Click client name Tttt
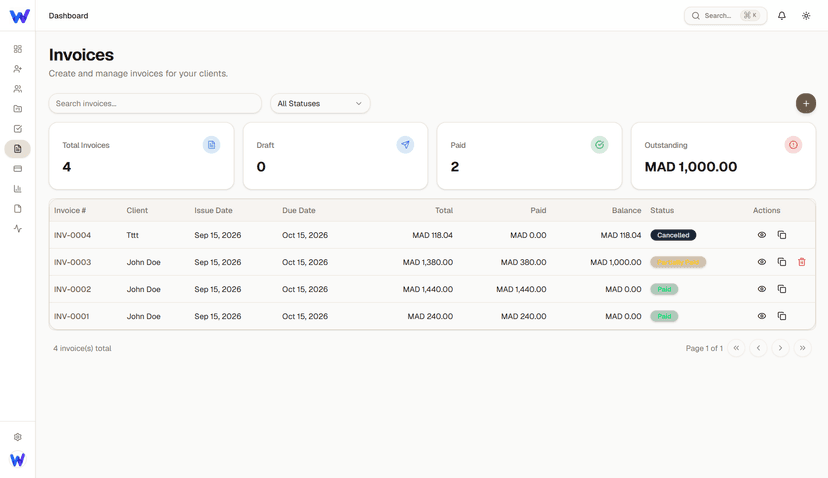This screenshot has height=478, width=828. click(133, 235)
